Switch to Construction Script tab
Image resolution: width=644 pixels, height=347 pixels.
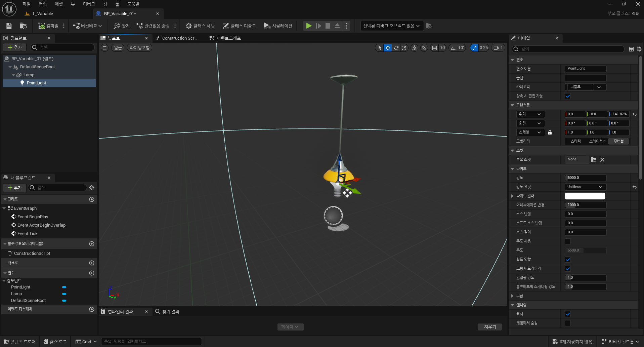[x=180, y=38]
